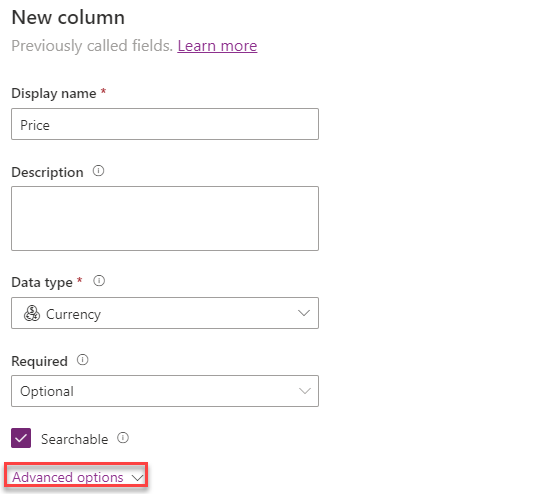
Task: Click the chevron arrow on the Required box
Action: pos(304,391)
